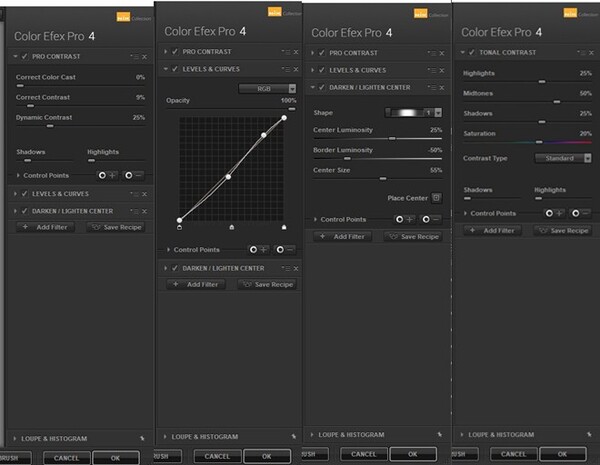Image resolution: width=600 pixels, height=465 pixels.
Task: Open the RGB channel dropdown
Action: point(267,89)
